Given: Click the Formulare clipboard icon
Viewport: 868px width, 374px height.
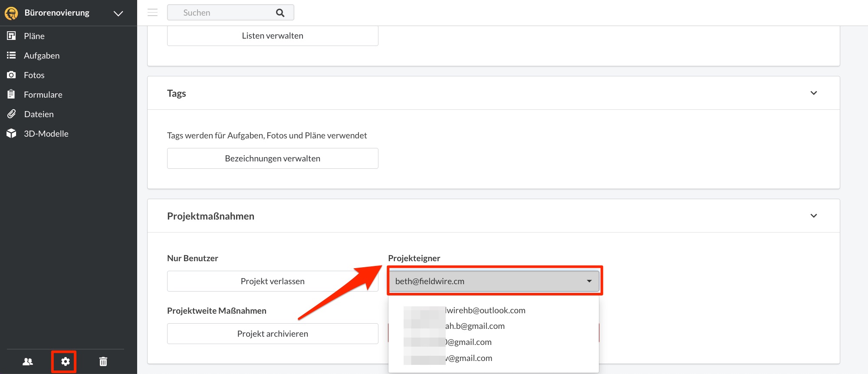Looking at the screenshot, I should [x=11, y=95].
